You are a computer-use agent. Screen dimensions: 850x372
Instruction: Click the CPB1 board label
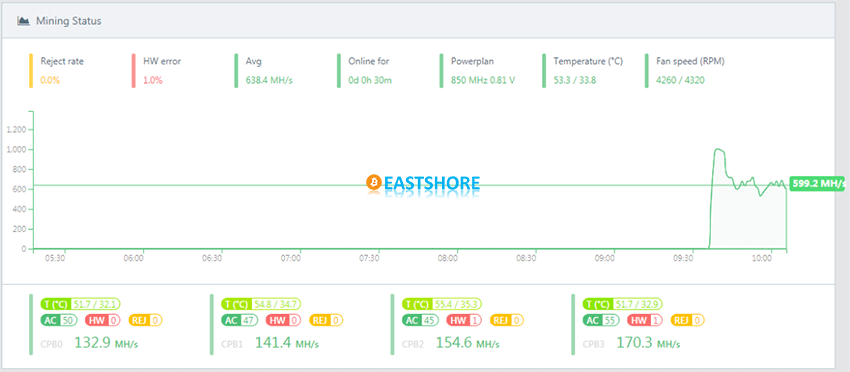point(231,344)
